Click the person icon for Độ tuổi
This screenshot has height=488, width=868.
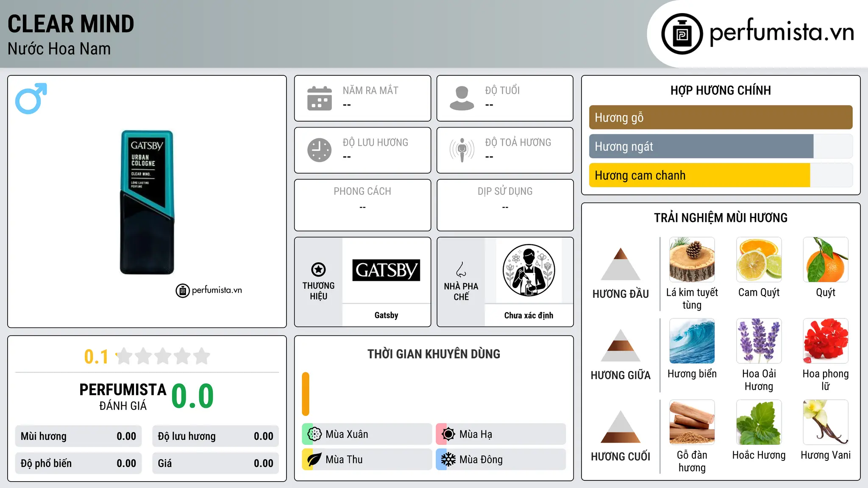tap(462, 98)
